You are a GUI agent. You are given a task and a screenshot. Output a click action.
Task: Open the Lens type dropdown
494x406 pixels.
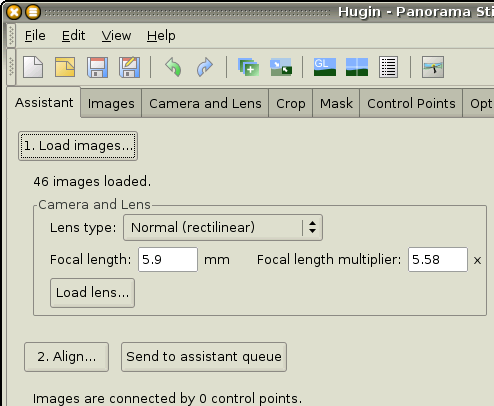223,228
